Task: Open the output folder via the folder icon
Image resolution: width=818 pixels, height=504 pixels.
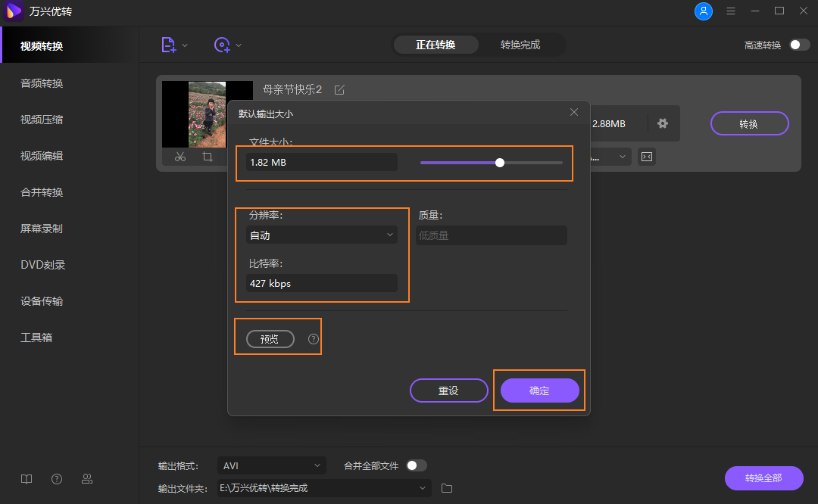Action: click(446, 489)
